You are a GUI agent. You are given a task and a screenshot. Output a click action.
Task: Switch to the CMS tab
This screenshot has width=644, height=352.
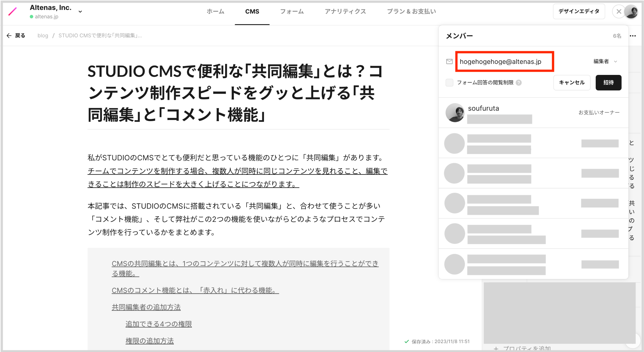[x=252, y=12]
